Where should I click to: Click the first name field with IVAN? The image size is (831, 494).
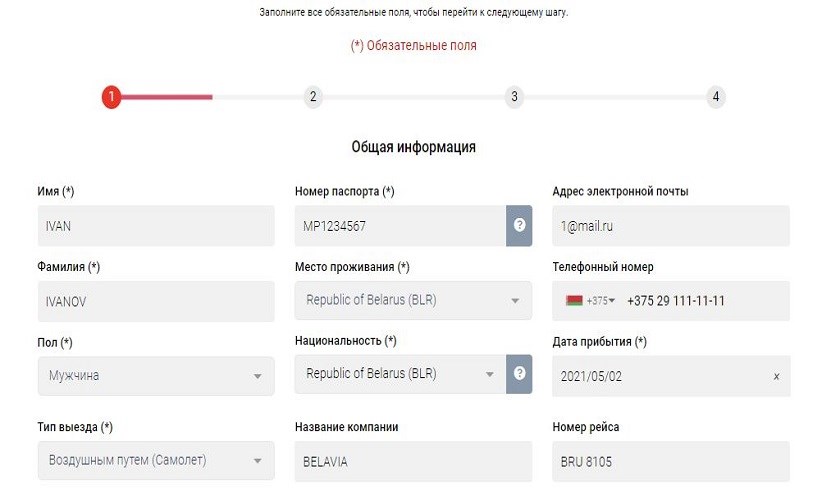[x=155, y=226]
